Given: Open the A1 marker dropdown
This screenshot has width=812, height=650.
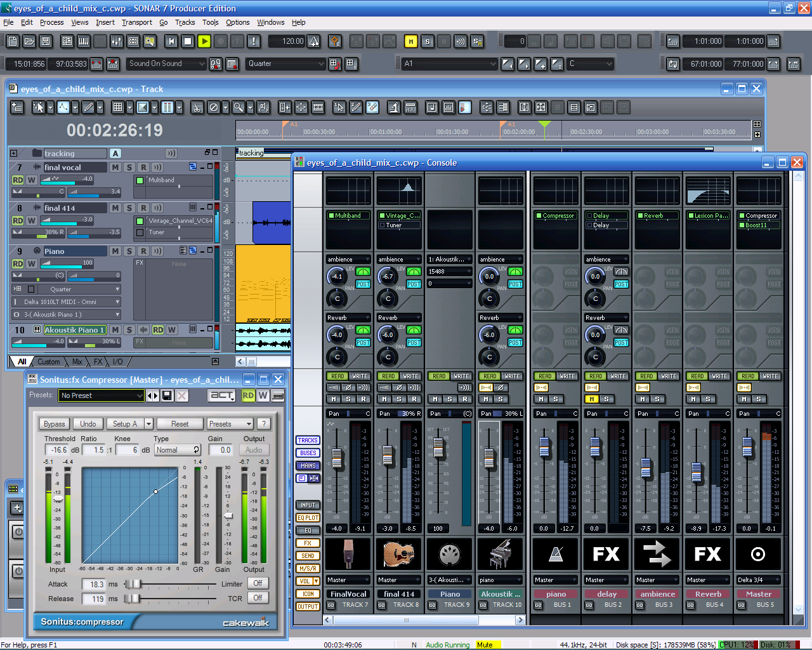Looking at the screenshot, I should point(450,63).
